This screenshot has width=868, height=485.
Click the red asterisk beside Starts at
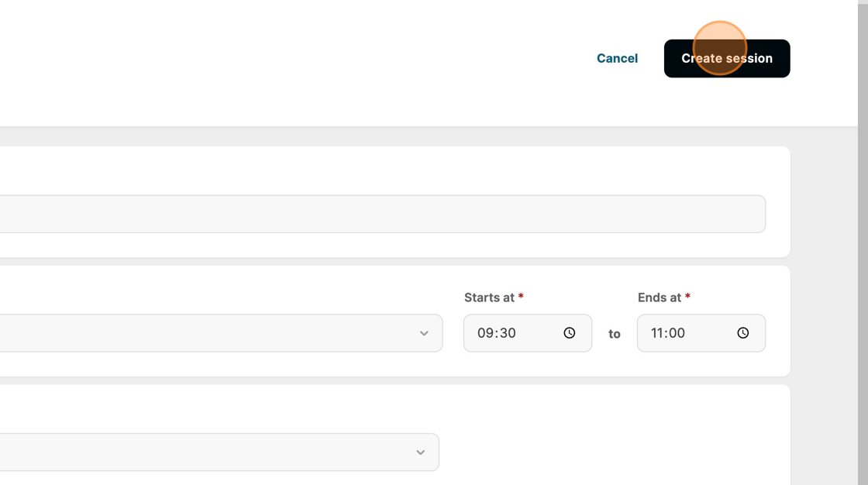click(521, 297)
